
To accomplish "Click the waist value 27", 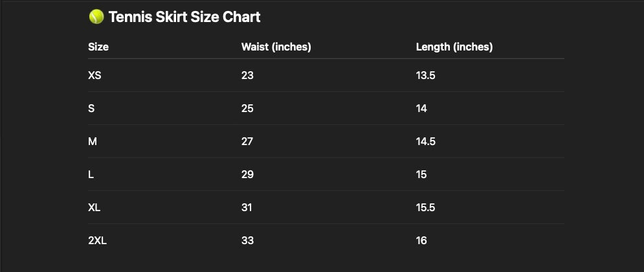I will [x=247, y=141].
